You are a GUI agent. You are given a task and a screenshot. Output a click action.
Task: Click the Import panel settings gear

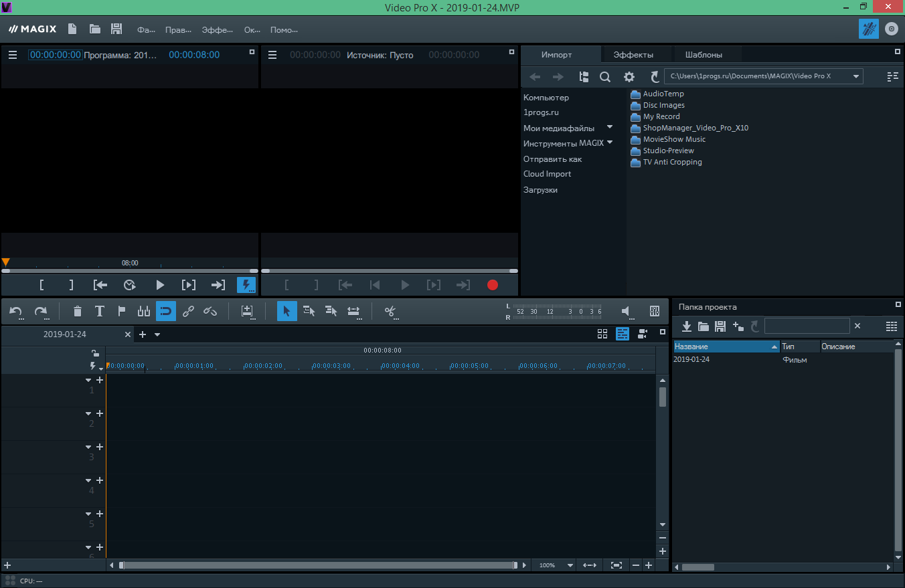[x=629, y=76]
